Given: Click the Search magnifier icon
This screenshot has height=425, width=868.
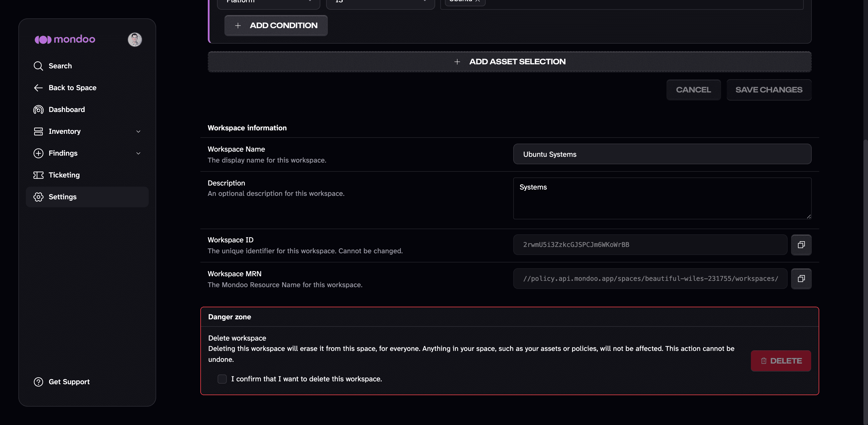Looking at the screenshot, I should [38, 66].
